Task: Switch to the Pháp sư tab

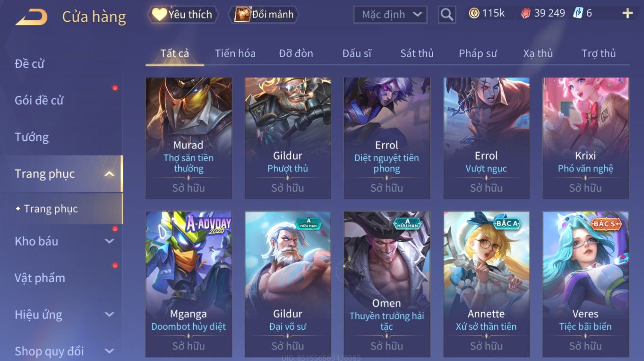Action: pos(478,53)
